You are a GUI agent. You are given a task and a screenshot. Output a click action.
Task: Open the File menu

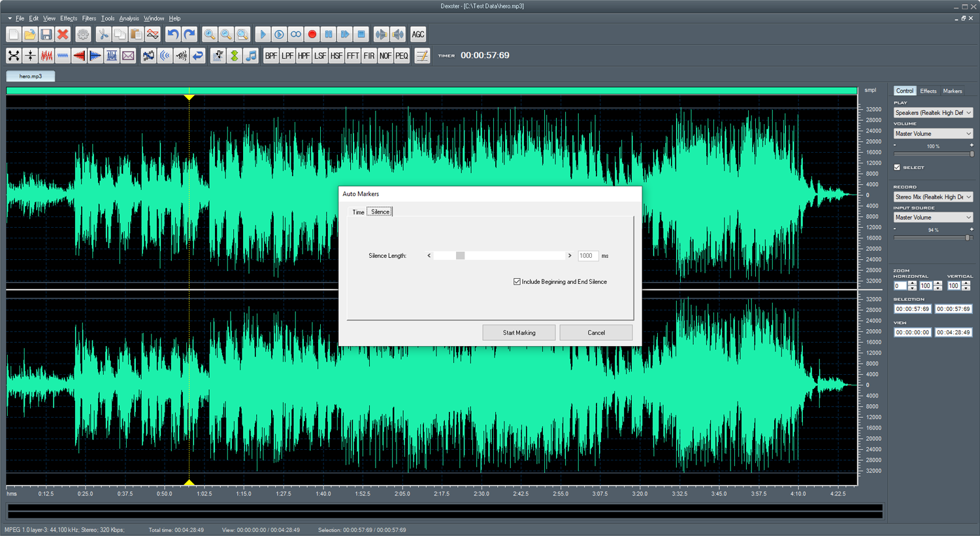(20, 18)
